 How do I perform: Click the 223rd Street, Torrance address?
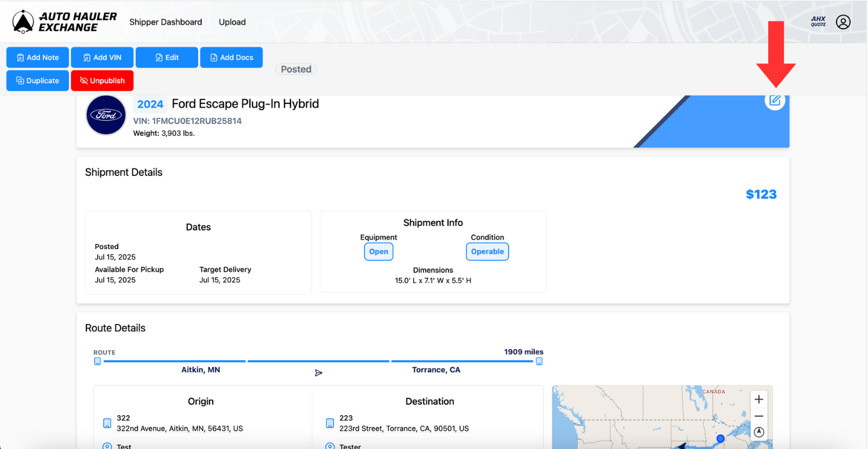pos(404,429)
